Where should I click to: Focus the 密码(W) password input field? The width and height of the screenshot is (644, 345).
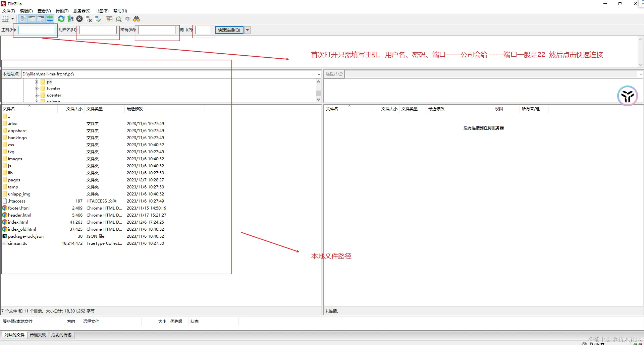tap(157, 30)
